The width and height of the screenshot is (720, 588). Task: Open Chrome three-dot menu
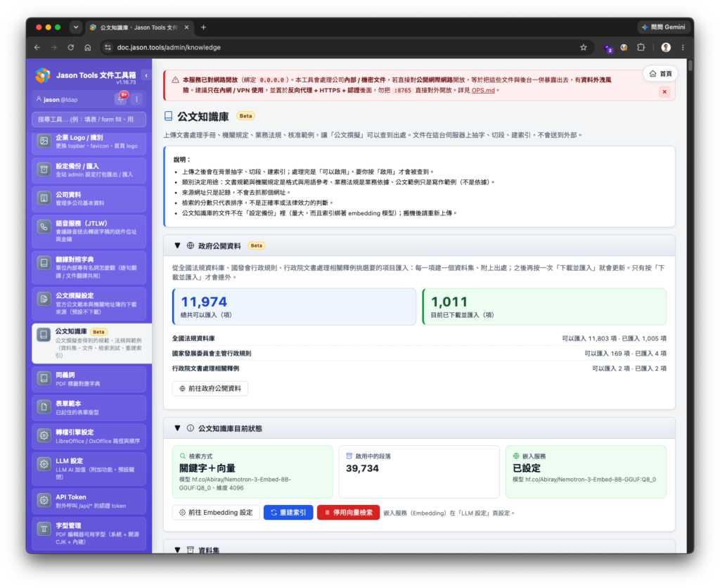click(683, 47)
